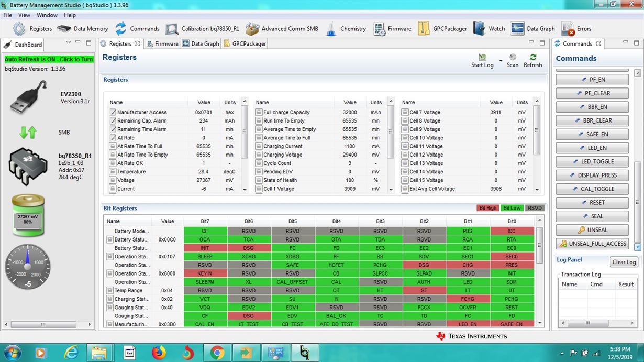Viewport: 644px width, 362px height.
Task: Click the EV2300 USB adapter image
Action: (29, 98)
